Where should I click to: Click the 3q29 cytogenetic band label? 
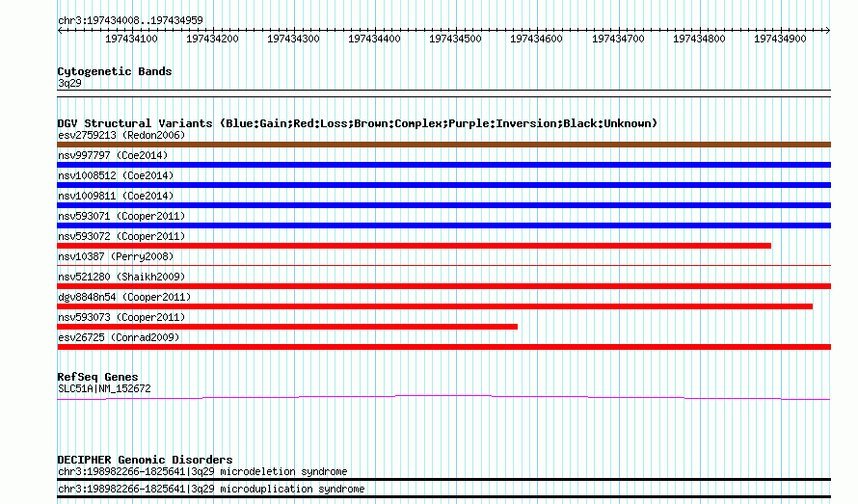coord(69,83)
